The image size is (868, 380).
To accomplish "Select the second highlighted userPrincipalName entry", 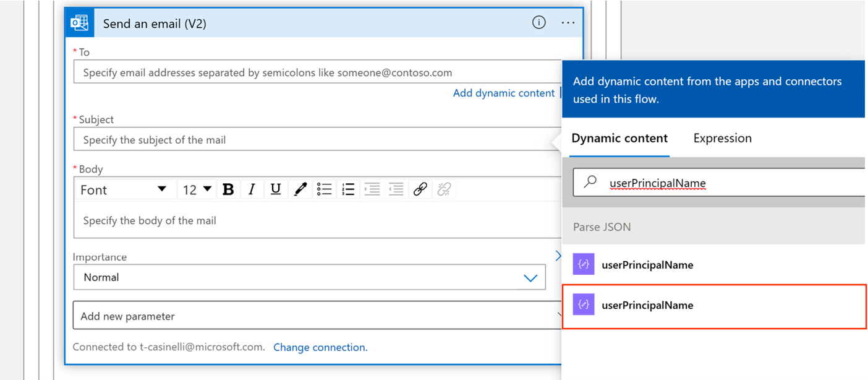I will coord(713,305).
